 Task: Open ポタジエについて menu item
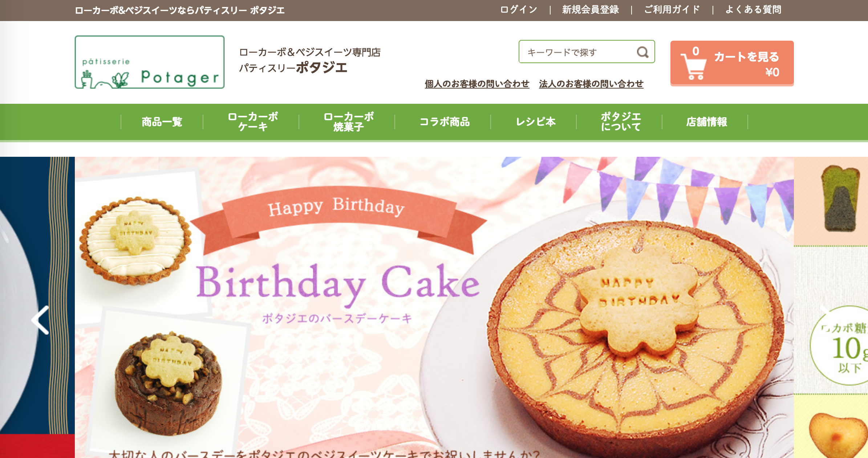click(x=621, y=122)
